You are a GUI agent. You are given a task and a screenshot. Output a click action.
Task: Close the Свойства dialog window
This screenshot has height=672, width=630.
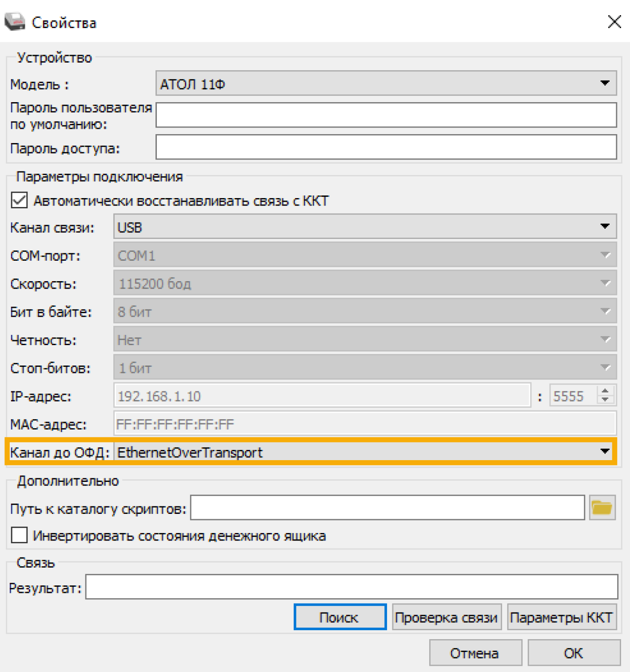tap(614, 21)
